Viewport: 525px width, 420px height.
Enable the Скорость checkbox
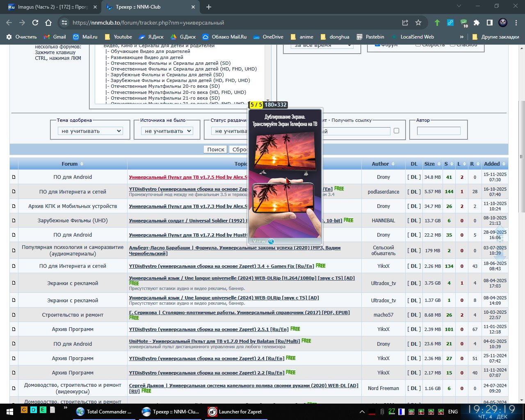click(x=418, y=45)
